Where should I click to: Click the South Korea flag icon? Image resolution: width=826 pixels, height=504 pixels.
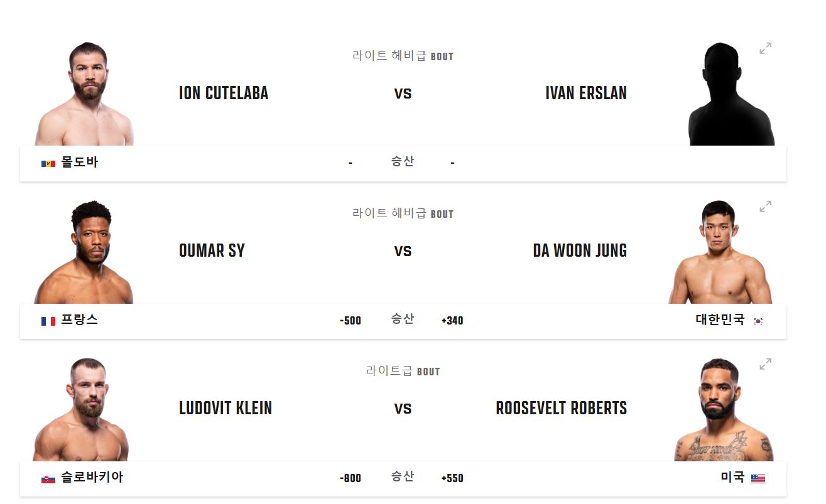(x=758, y=321)
